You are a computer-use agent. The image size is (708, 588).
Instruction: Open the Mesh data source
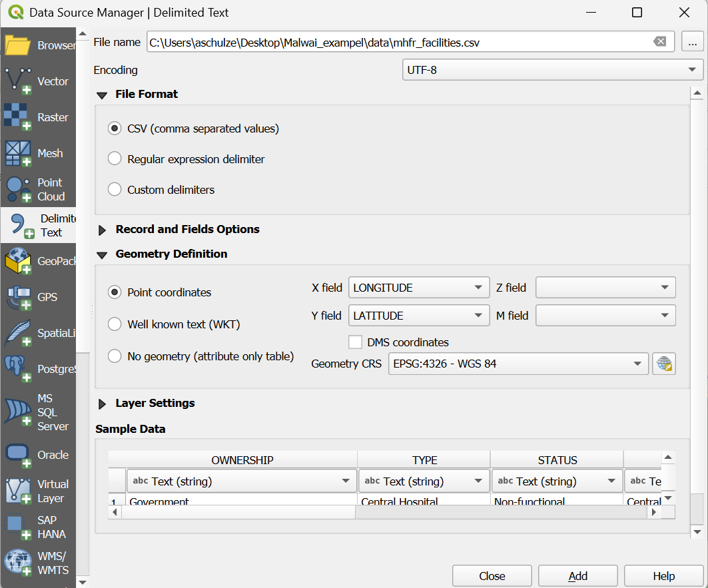coord(37,153)
